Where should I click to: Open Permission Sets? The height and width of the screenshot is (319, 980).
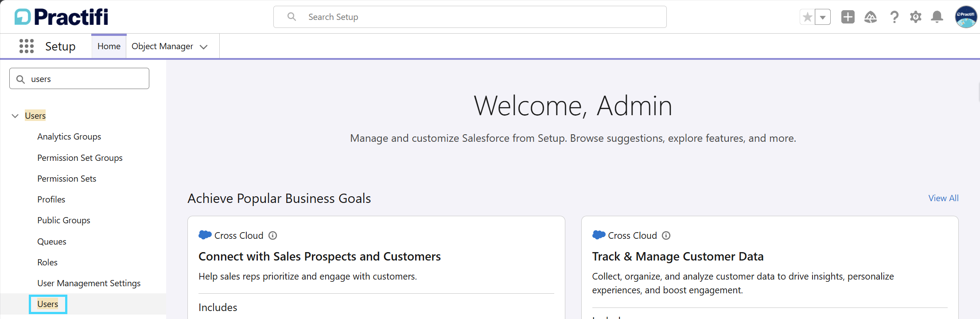tap(67, 179)
